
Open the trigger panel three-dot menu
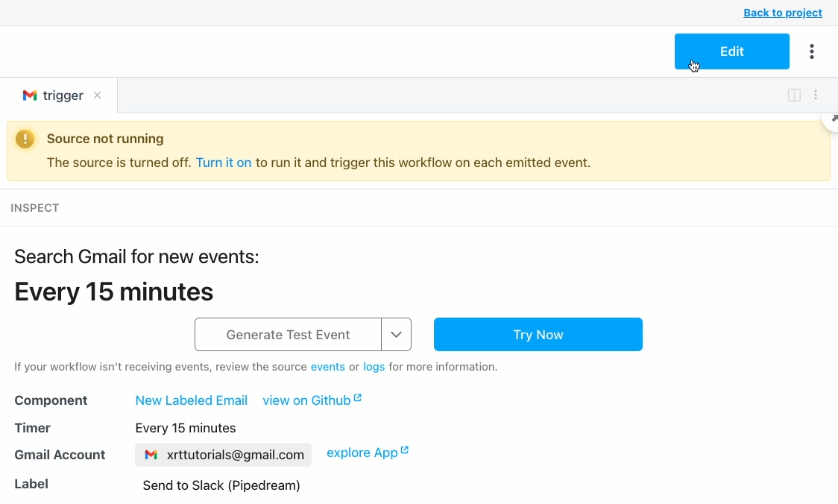[x=816, y=95]
